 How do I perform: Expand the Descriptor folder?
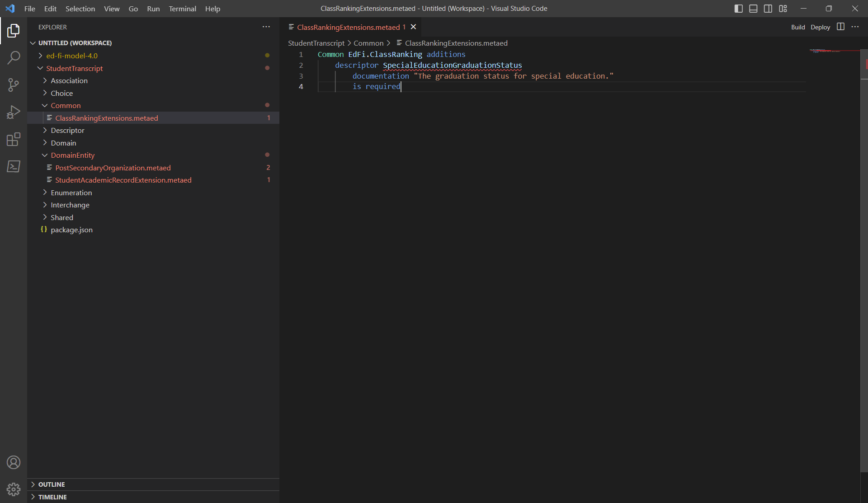coord(45,130)
